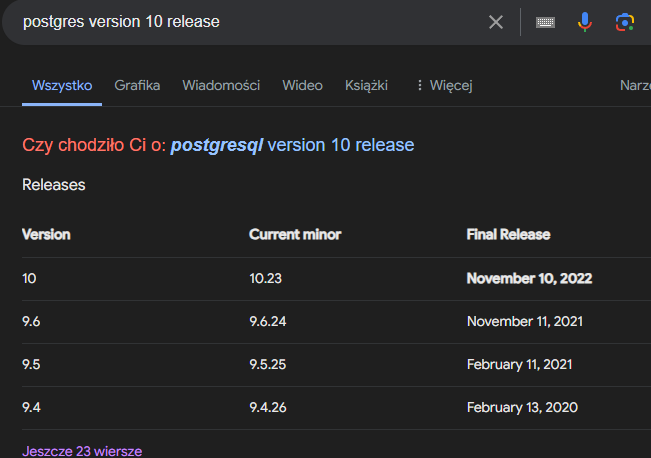This screenshot has height=458, width=651.
Task: Switch to the Grafika tab
Action: pos(137,86)
